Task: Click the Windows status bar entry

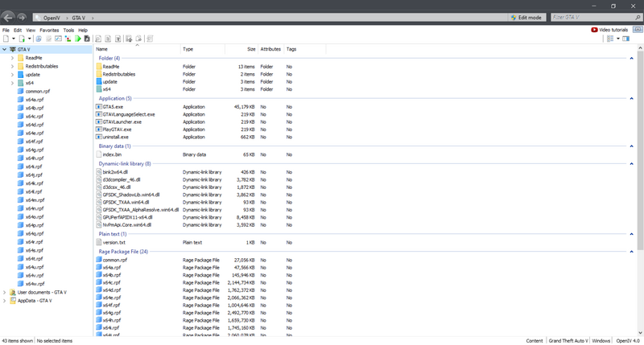Action: click(x=601, y=340)
